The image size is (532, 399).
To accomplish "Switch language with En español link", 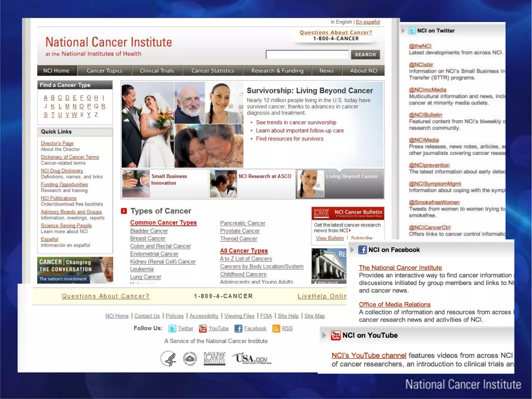I will (368, 22).
